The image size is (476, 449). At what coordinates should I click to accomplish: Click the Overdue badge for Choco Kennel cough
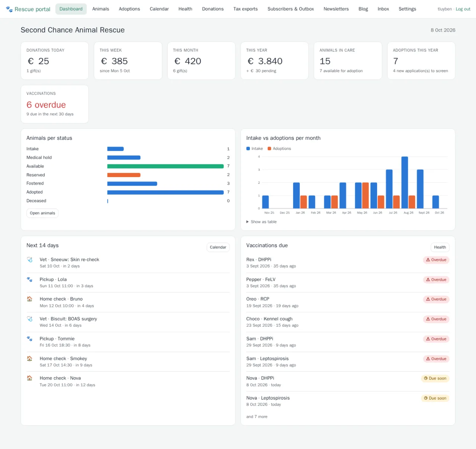(x=436, y=319)
